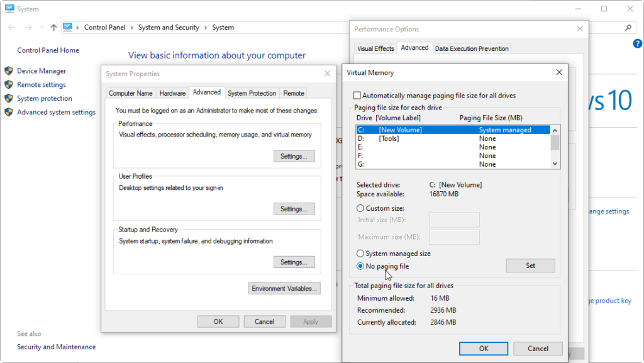The width and height of the screenshot is (644, 363).
Task: Expand the recent locations dropdown arrow
Action: (42, 28)
